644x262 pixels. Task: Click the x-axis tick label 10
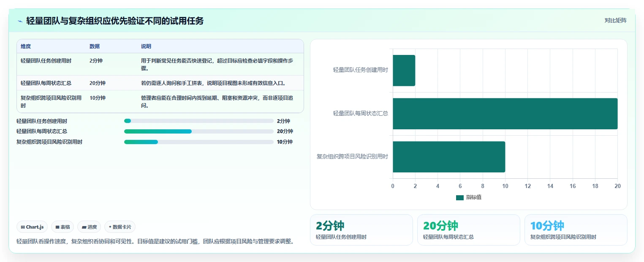505,186
